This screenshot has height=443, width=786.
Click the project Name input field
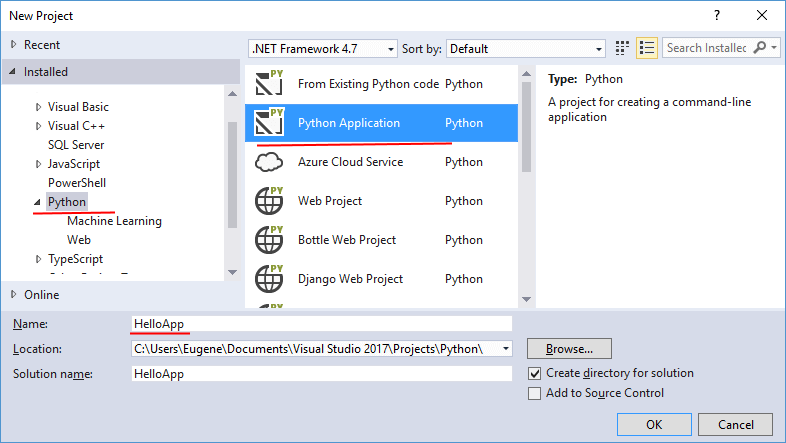point(321,324)
